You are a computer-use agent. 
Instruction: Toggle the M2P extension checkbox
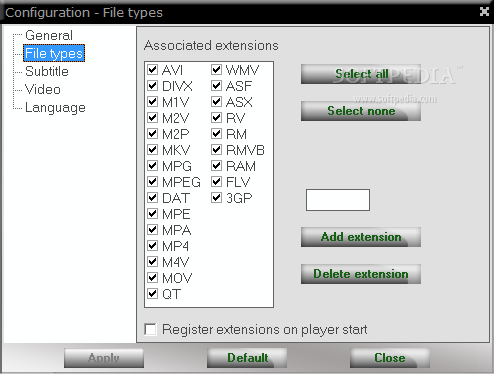[x=153, y=134]
